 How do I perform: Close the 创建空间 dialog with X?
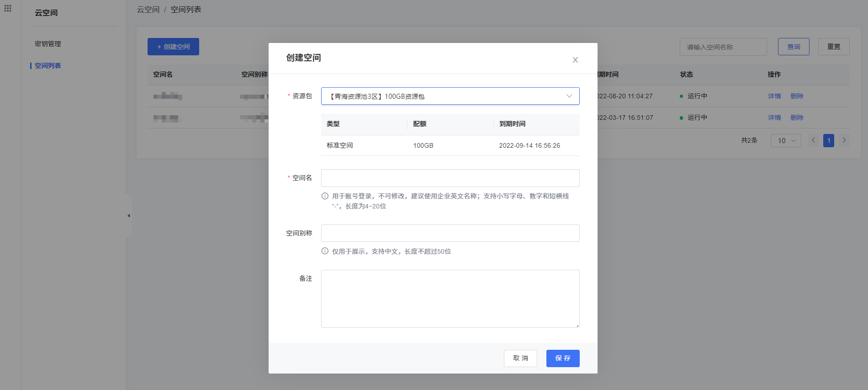[575, 60]
